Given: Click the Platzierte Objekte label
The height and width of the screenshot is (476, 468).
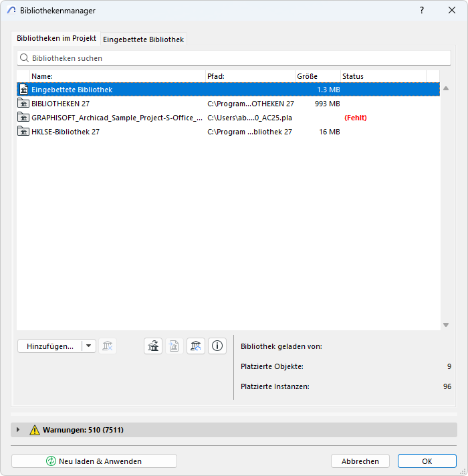Looking at the screenshot, I should pos(272,366).
